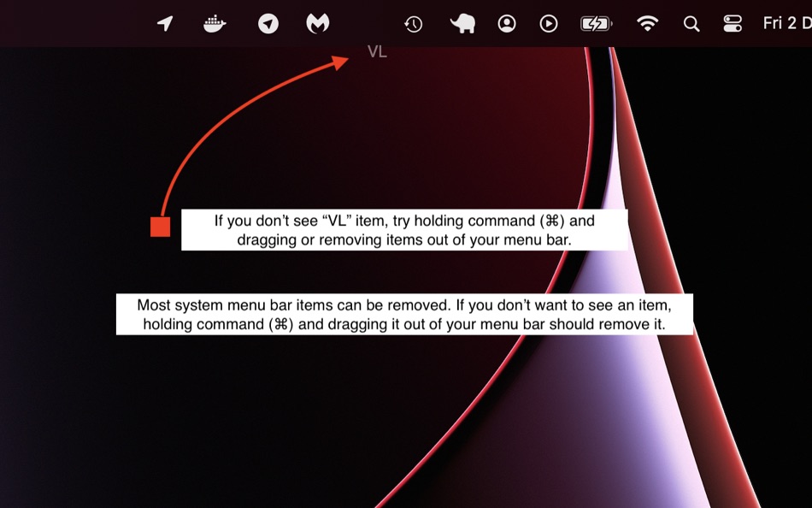Click the circular play media icon
The height and width of the screenshot is (508, 812).
[550, 23]
